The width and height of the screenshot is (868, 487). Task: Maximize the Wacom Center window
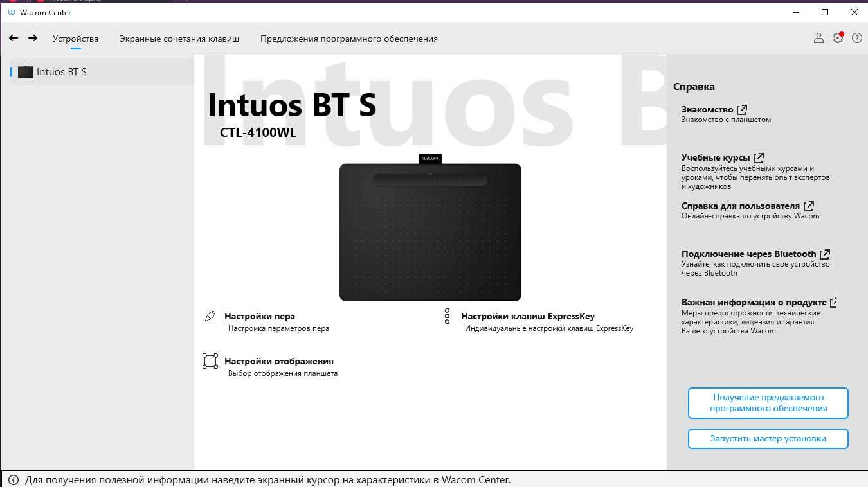coord(825,12)
